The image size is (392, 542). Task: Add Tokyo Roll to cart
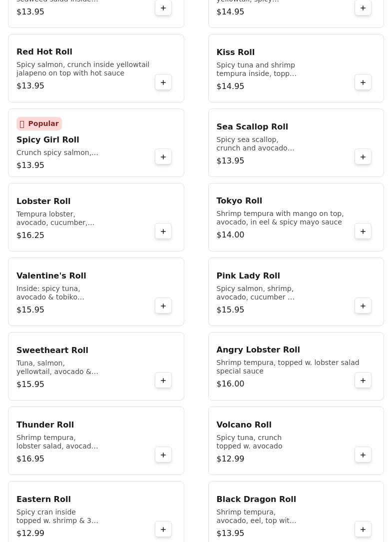coord(363,231)
